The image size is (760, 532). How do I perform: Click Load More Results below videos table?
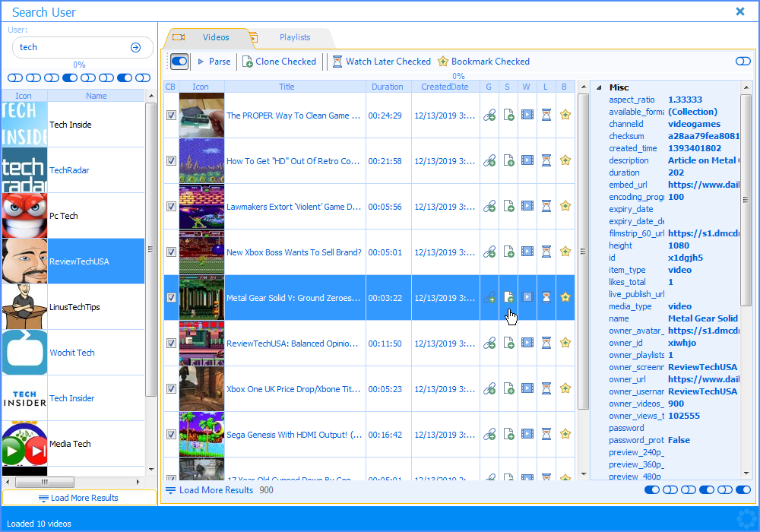(210, 490)
